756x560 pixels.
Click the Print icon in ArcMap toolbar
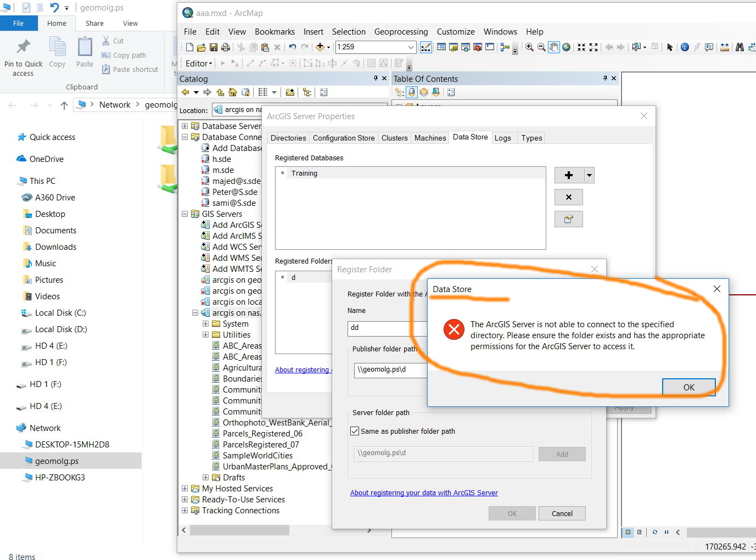(225, 47)
